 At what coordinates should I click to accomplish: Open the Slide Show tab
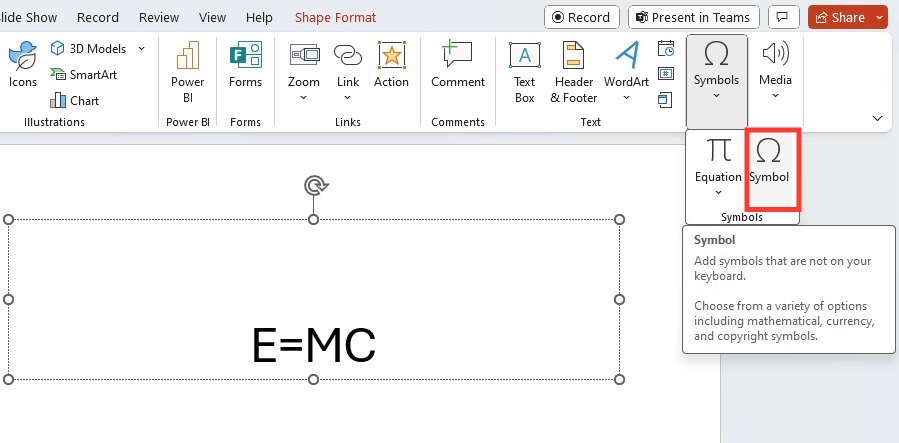[x=29, y=18]
